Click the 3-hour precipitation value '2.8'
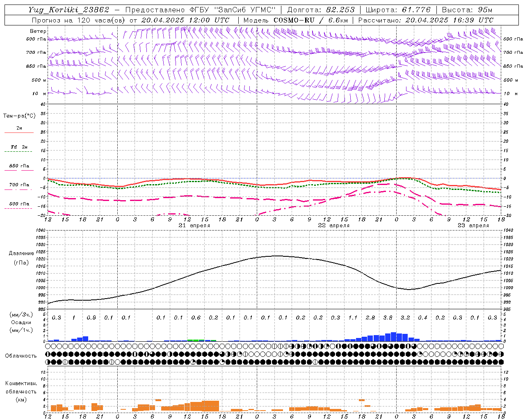Screen dimensions: 525x420 (370, 317)
